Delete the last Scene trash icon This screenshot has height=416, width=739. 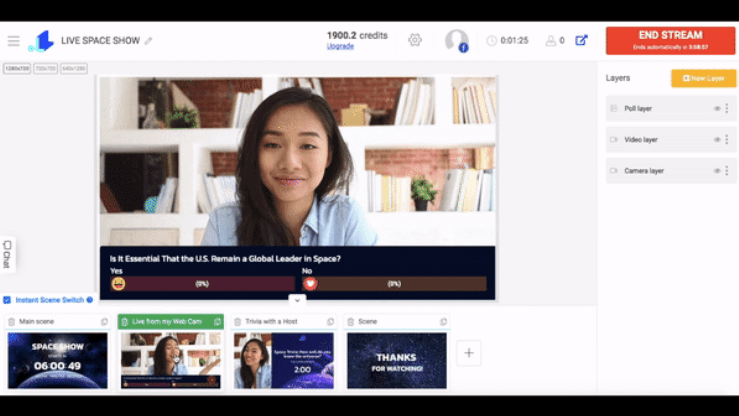(x=351, y=322)
